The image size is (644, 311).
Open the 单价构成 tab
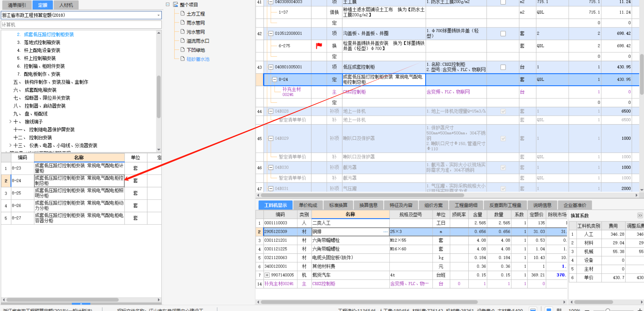coord(308,205)
